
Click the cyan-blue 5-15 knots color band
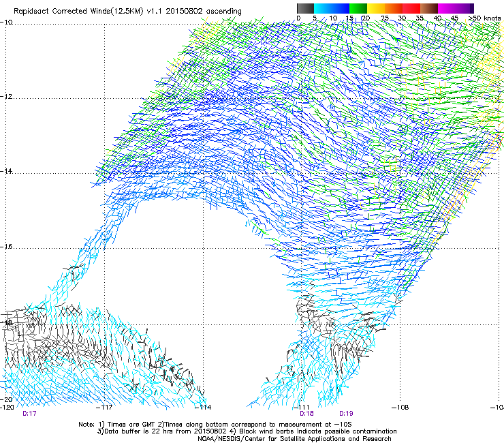click(332, 8)
